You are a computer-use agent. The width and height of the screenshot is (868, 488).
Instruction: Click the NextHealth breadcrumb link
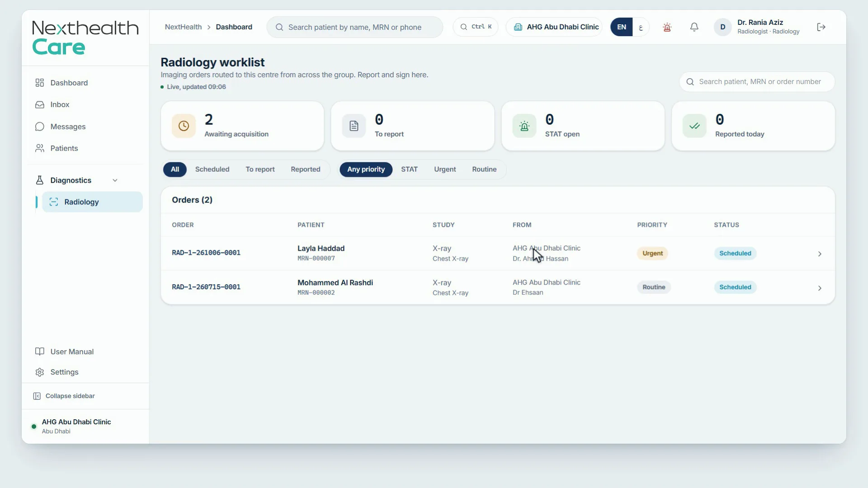tap(183, 27)
